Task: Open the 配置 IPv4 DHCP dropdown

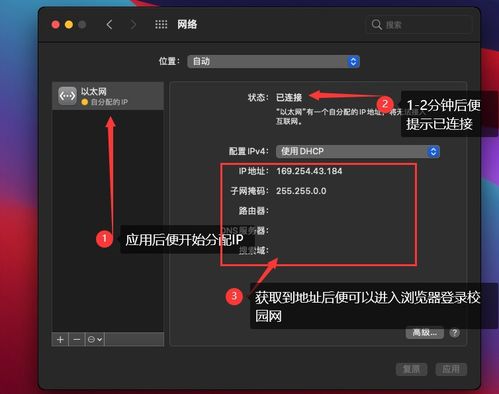Action: coord(358,152)
